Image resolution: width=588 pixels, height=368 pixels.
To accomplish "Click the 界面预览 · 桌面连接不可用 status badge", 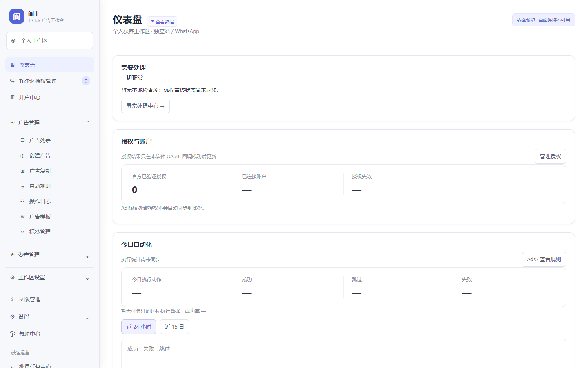I will pos(543,20).
